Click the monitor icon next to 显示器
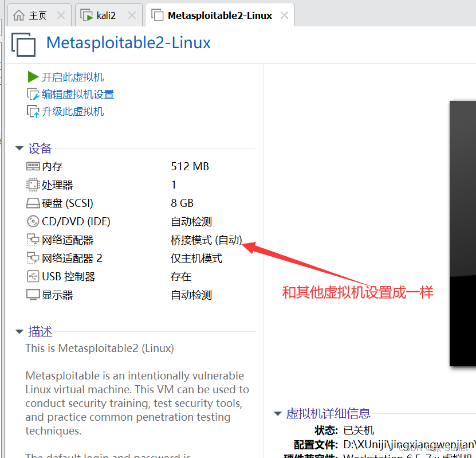The height and width of the screenshot is (458, 476). pos(33,295)
